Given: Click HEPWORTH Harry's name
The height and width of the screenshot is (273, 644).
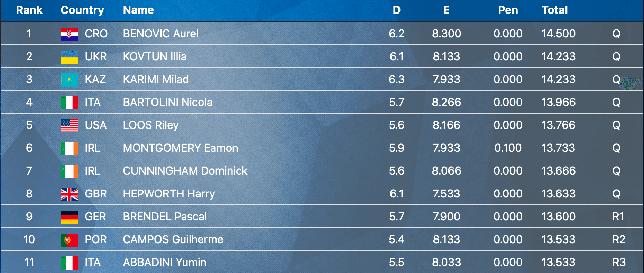Looking at the screenshot, I should (x=169, y=194).
